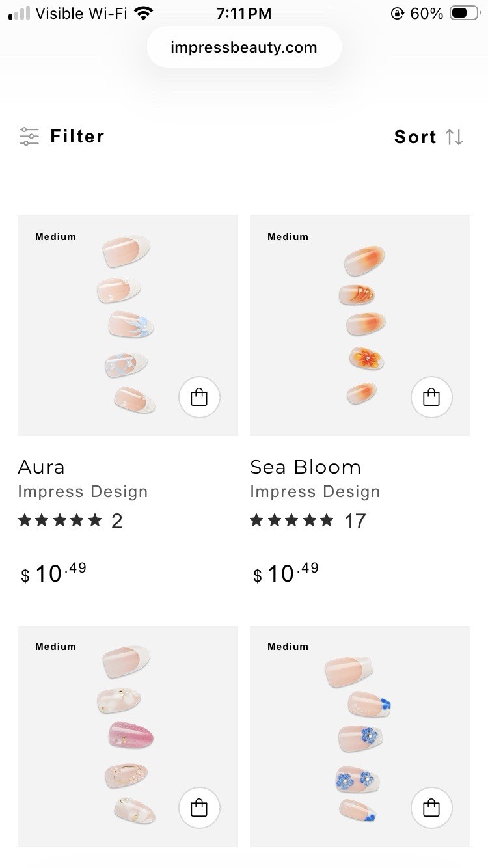Tap the Wi-Fi status icon
Image resolution: width=488 pixels, height=868 pixels.
point(143,13)
